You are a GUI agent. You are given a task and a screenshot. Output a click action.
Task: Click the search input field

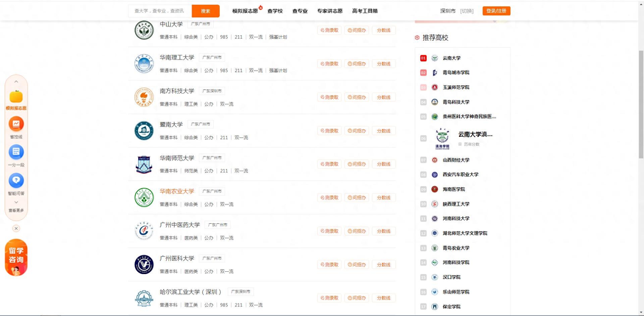[160, 11]
